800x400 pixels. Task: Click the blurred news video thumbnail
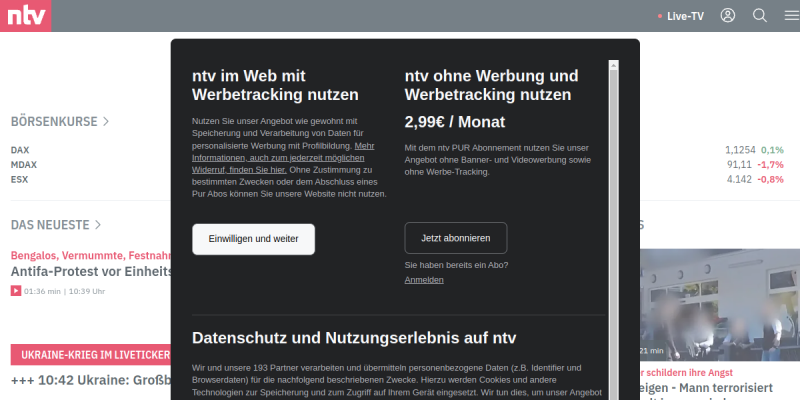[719, 305]
